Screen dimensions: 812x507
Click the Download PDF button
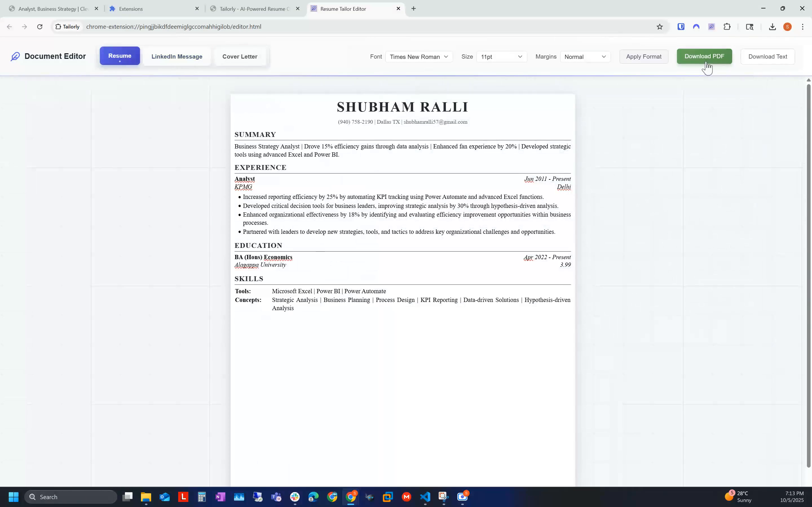click(704, 56)
